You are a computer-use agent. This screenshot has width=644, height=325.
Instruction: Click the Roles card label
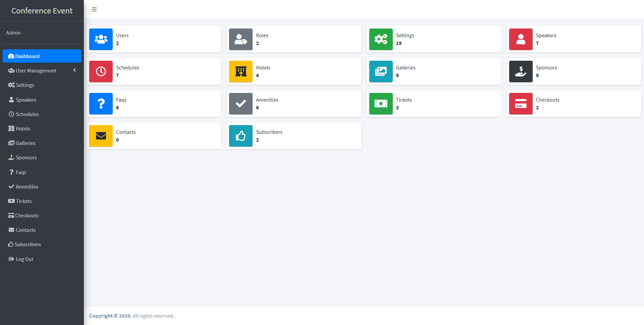tap(262, 35)
